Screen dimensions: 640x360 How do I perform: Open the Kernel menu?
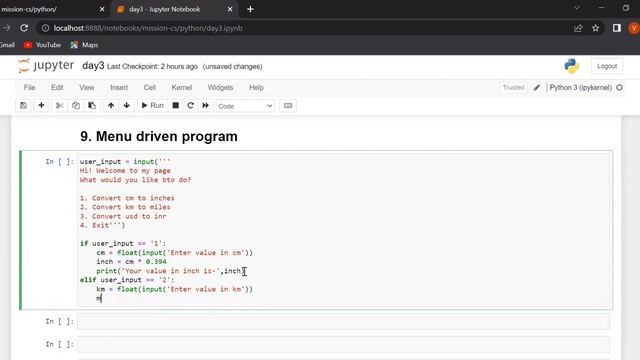[182, 87]
